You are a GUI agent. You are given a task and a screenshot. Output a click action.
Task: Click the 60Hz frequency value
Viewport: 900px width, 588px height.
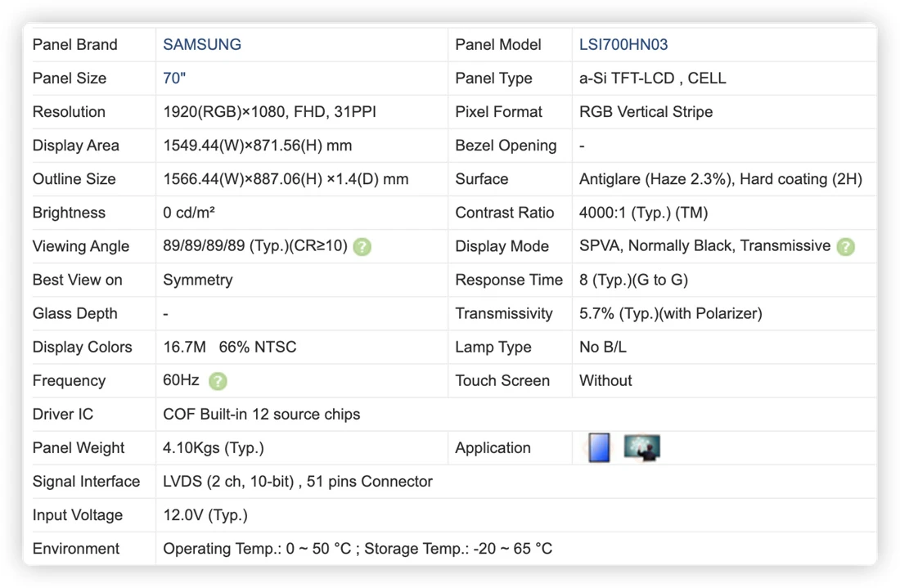click(x=181, y=380)
